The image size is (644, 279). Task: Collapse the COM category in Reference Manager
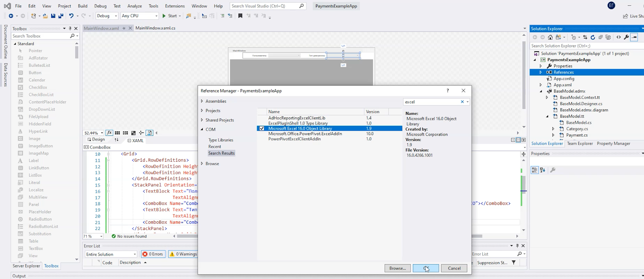coord(202,130)
